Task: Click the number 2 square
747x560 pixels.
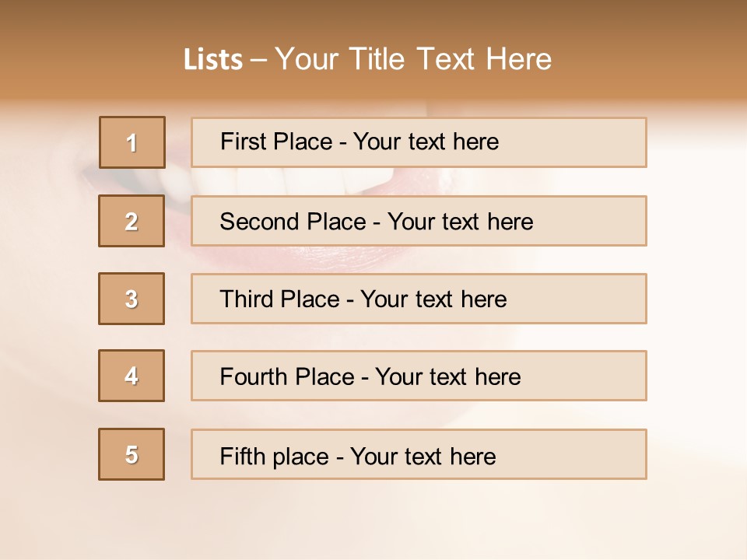Action: 132,221
